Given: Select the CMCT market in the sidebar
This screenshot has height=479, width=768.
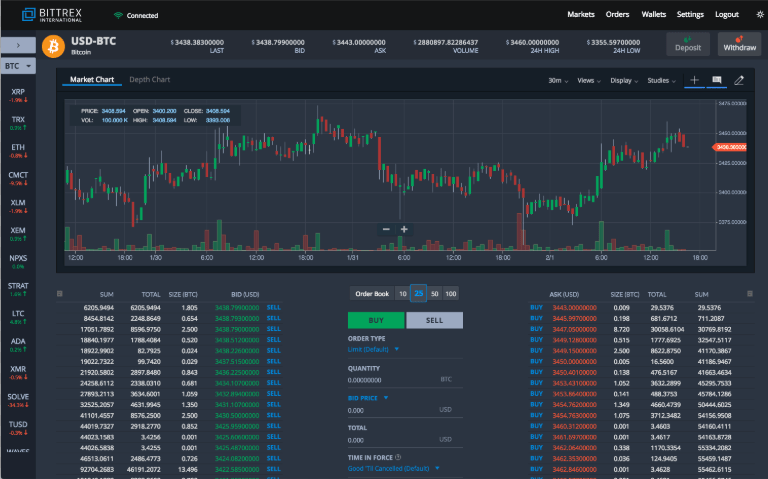Looking at the screenshot, I should pyautogui.click(x=18, y=178).
